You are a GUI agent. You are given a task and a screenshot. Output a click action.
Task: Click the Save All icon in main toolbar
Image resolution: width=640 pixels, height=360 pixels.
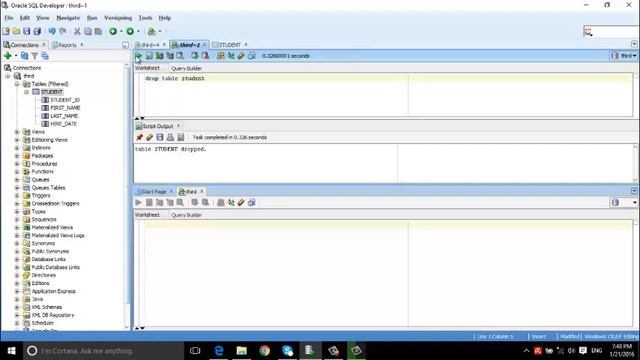[x=37, y=31]
